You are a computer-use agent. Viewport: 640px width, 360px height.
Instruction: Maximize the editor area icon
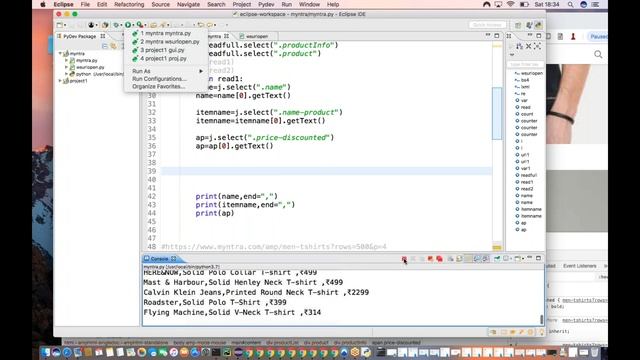(497, 36)
